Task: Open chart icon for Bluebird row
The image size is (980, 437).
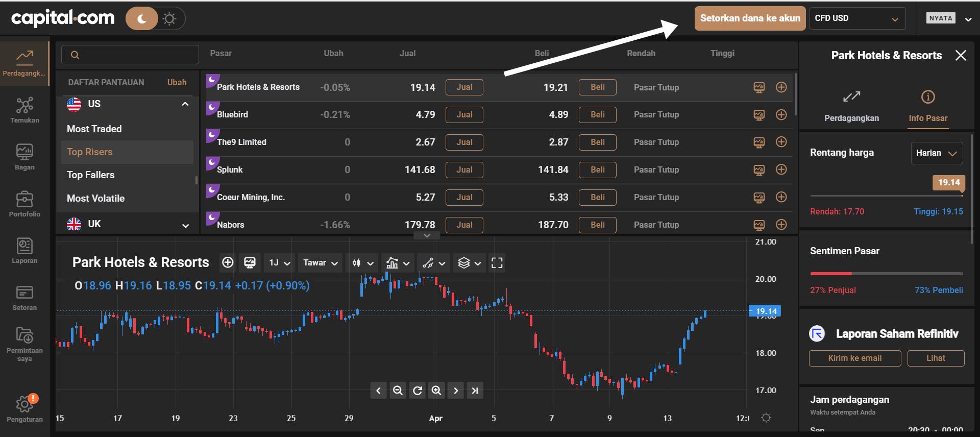Action: (759, 115)
